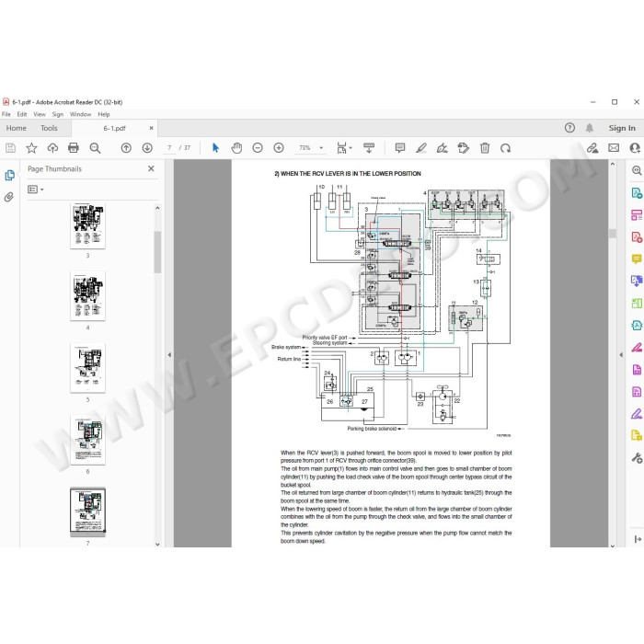Viewport: 644px width, 644px height.
Task: Collapse the right tools pane arrow
Action: pos(621,355)
